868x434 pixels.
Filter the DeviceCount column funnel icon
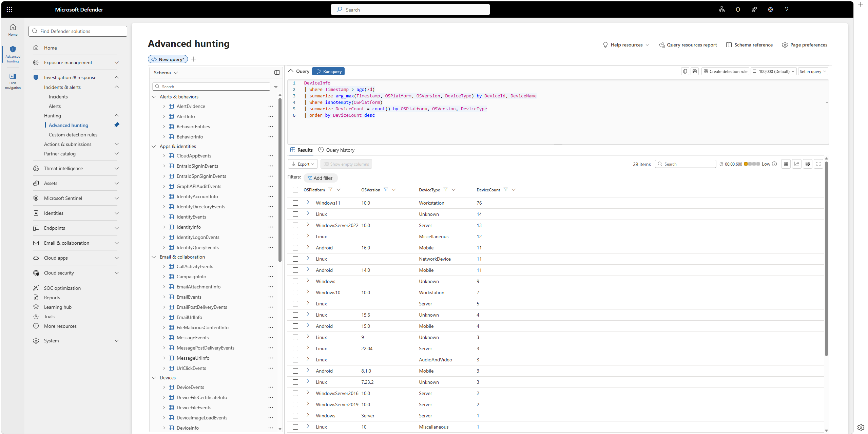pyautogui.click(x=505, y=189)
